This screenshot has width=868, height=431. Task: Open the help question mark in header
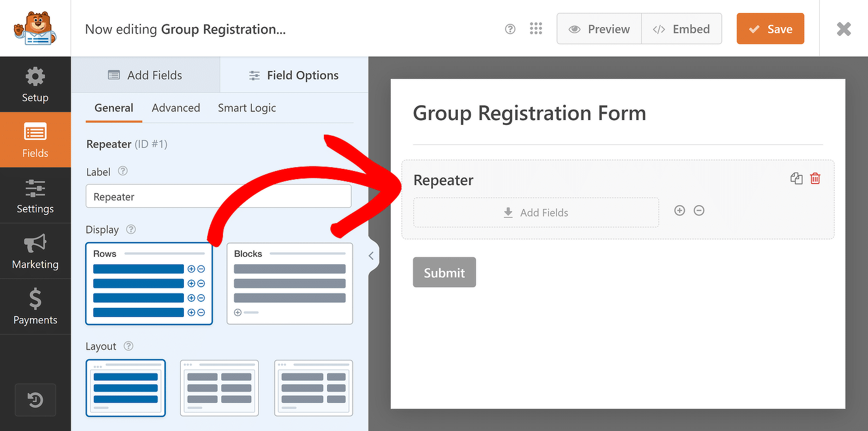tap(510, 29)
